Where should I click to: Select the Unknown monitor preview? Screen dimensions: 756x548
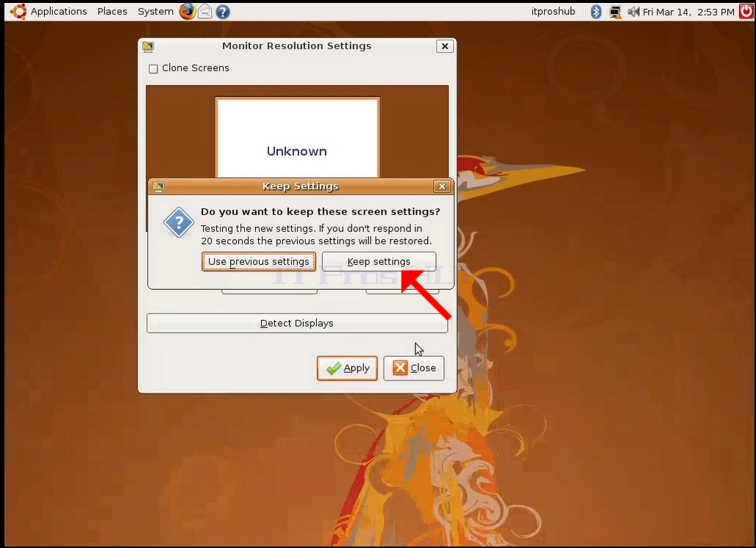pyautogui.click(x=297, y=138)
